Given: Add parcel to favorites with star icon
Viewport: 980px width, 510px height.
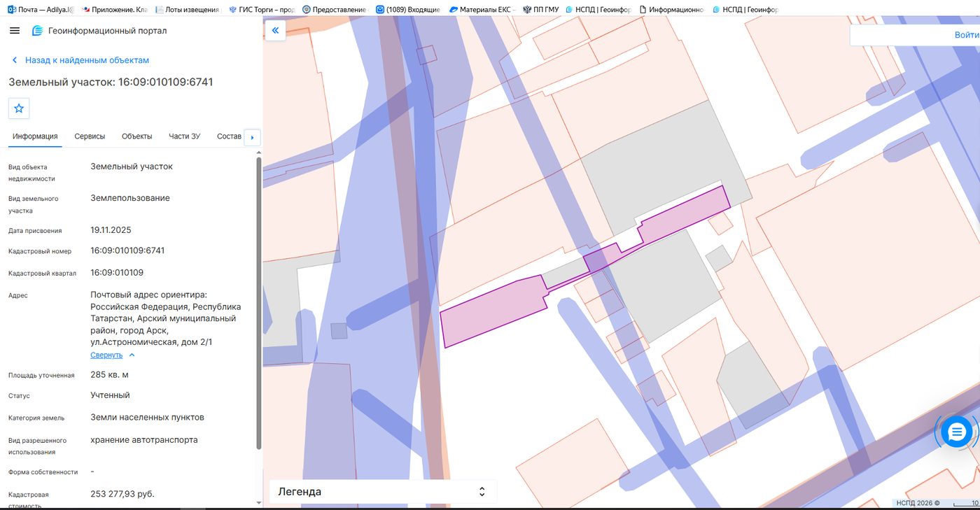Looking at the screenshot, I should 19,108.
